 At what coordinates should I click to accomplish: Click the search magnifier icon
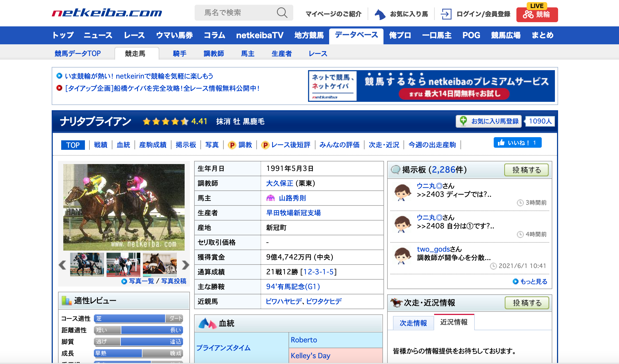(282, 13)
